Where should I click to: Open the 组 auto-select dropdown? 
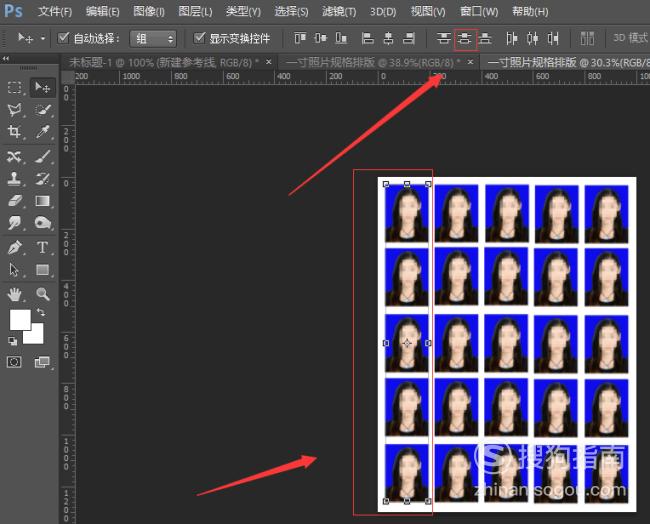[x=153, y=39]
